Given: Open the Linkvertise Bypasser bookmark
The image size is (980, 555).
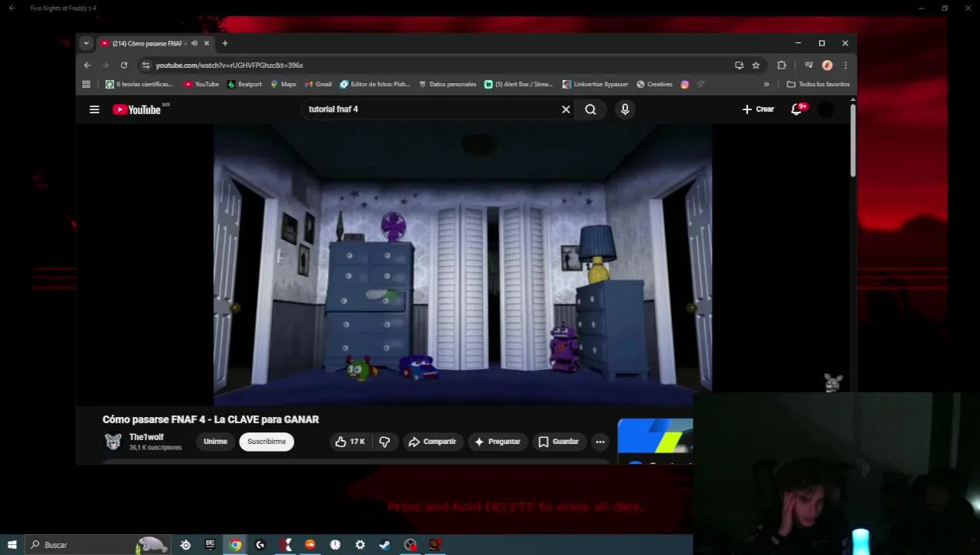Looking at the screenshot, I should [596, 84].
